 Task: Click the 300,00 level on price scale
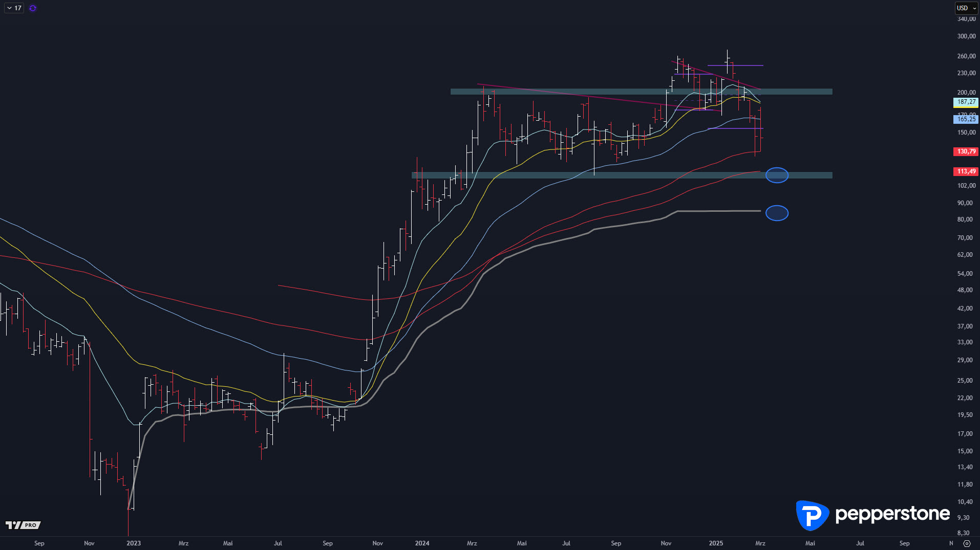coord(966,36)
